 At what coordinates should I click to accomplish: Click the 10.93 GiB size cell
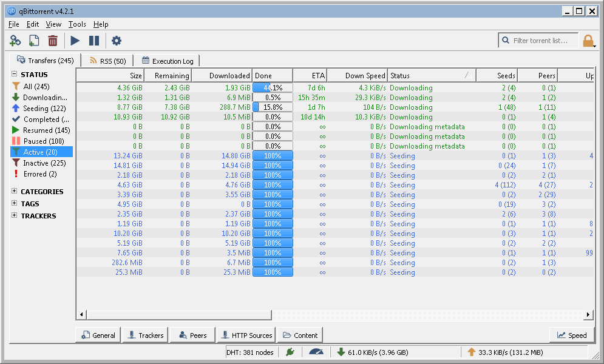pos(128,116)
